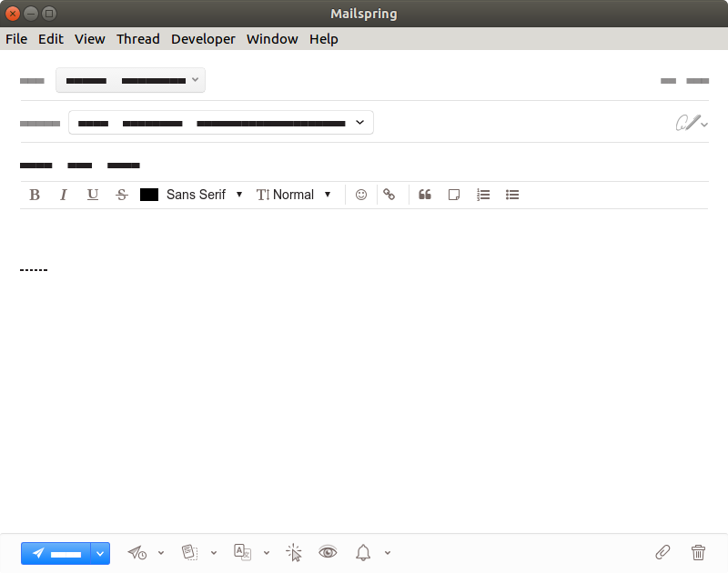Open the Developer menu
Viewport: 728px width, 573px height.
[x=203, y=39]
